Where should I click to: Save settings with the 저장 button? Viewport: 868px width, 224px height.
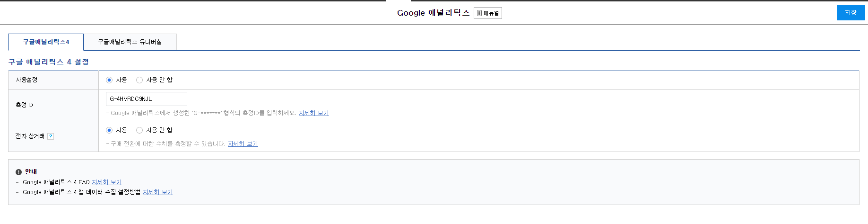851,13
